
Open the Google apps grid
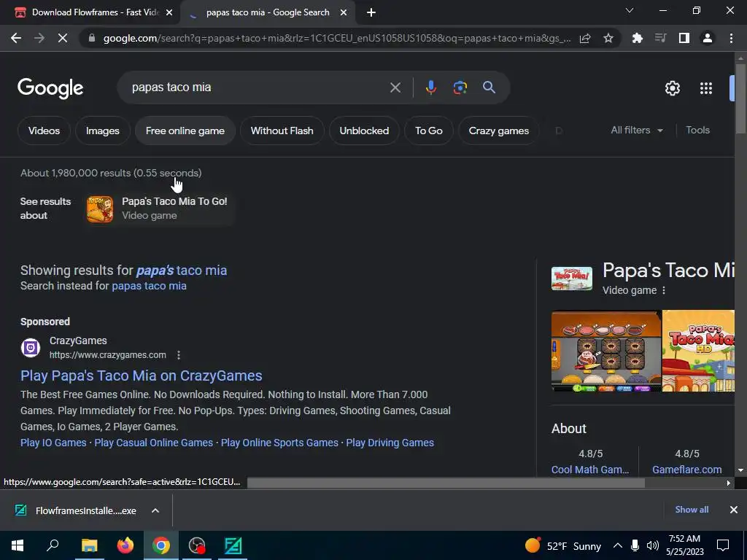point(705,88)
